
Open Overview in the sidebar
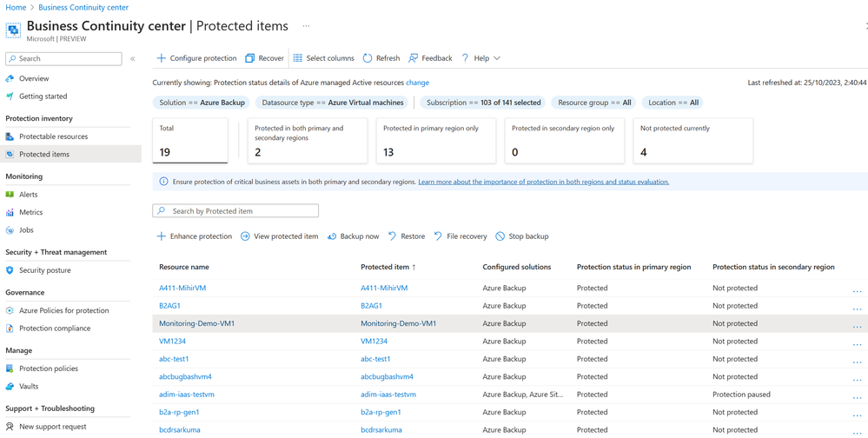[x=34, y=78]
